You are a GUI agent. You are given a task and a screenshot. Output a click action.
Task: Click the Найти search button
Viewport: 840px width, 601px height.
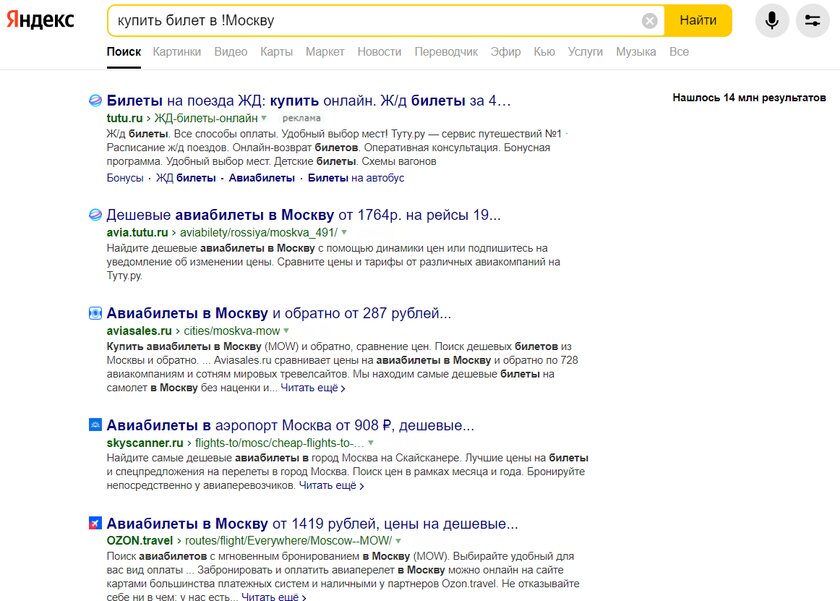click(698, 20)
